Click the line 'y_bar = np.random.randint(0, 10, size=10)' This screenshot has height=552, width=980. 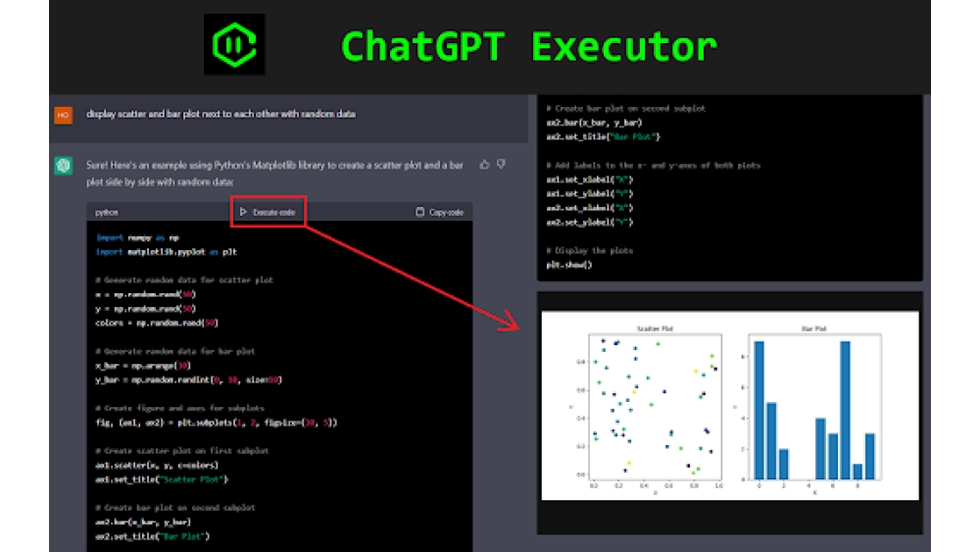click(x=189, y=380)
